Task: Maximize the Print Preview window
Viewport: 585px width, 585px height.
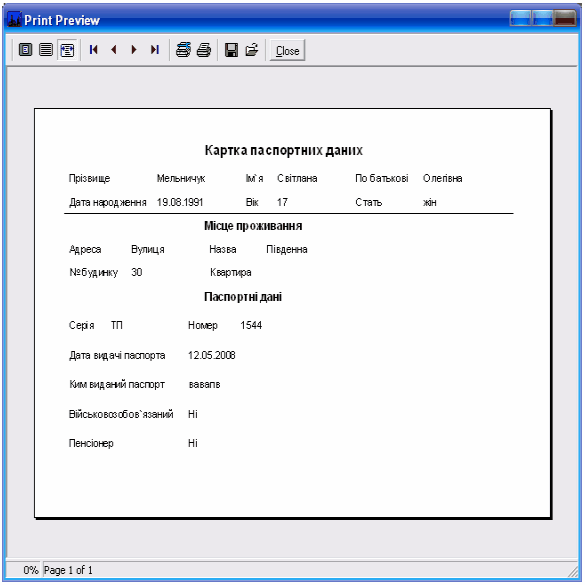Action: pyautogui.click(x=542, y=18)
